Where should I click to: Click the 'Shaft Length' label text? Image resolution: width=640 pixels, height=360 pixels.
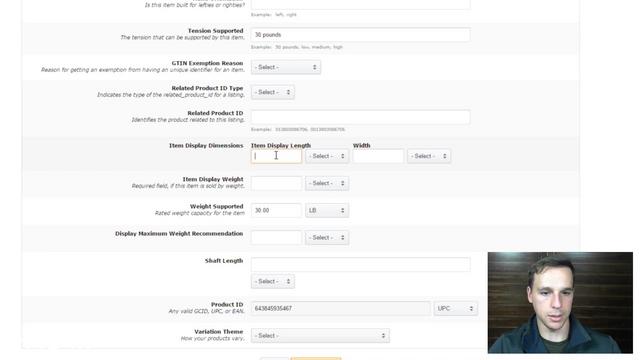(x=224, y=261)
